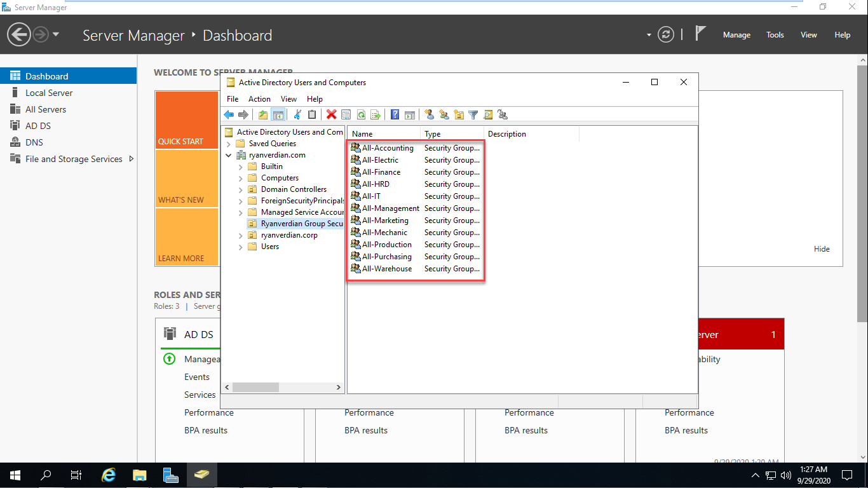Expand the ryanverdian.corp node
This screenshot has height=488, width=868.
(x=241, y=235)
